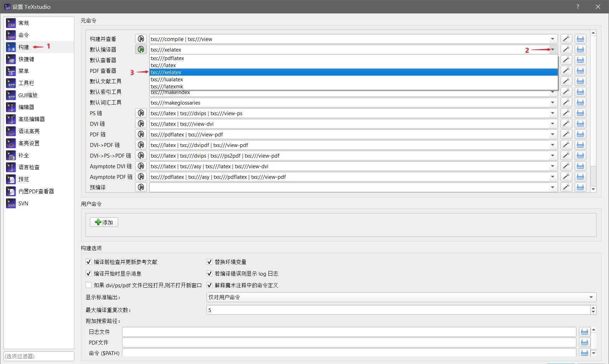Open 语法高亮 settings category
This screenshot has height=364, width=609.
pyautogui.click(x=39, y=131)
